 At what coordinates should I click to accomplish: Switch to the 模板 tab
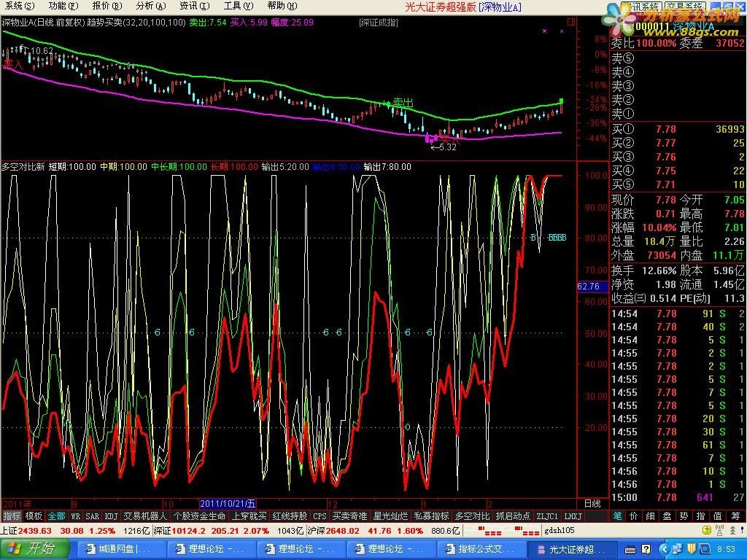click(x=34, y=516)
